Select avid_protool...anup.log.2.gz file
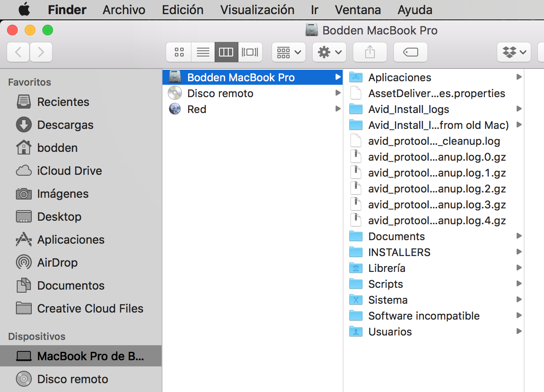 click(434, 188)
